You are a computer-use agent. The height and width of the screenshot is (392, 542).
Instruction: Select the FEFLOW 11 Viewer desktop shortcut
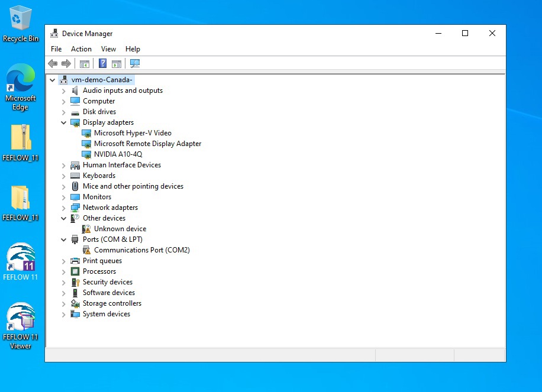tap(20, 326)
